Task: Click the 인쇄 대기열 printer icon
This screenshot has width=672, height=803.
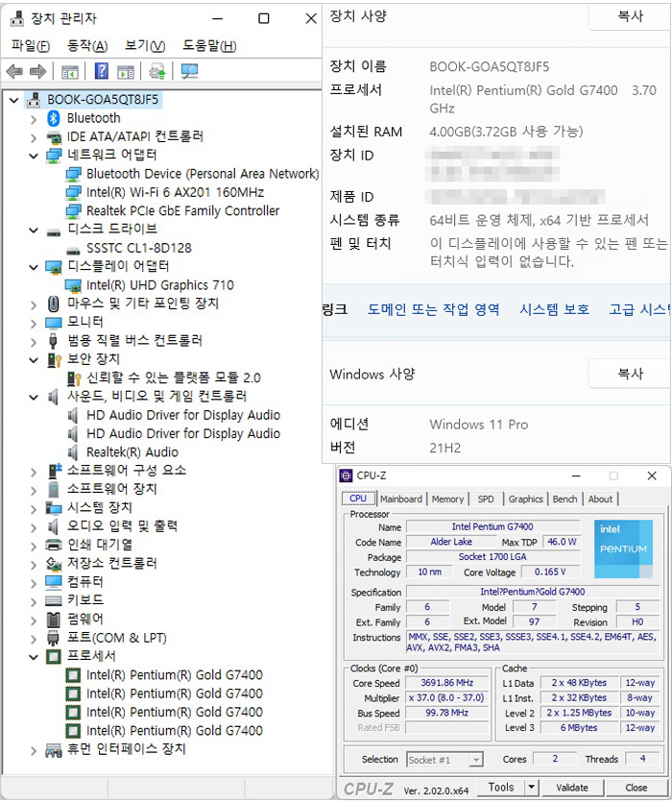Action: pos(54,545)
